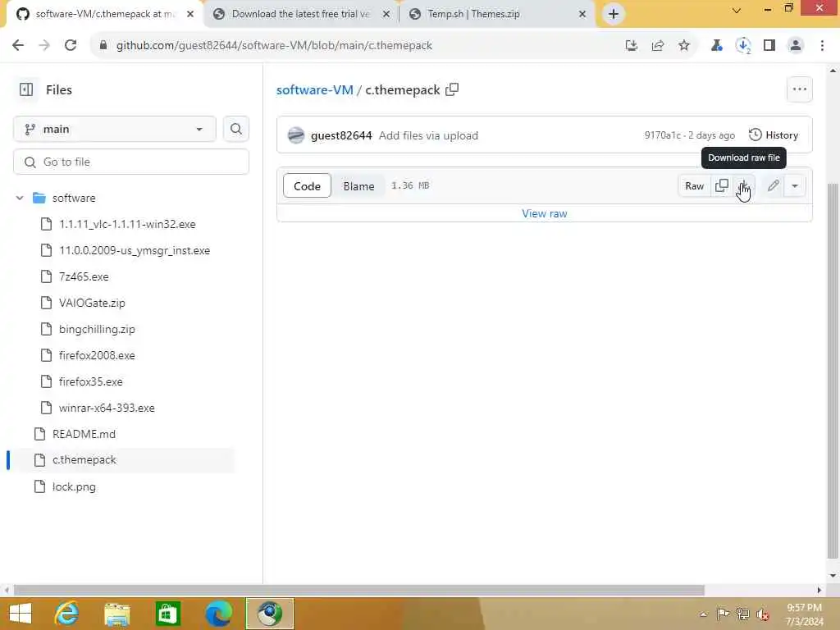The image size is (840, 630).
Task: Click the address bar URL
Action: (x=274, y=46)
